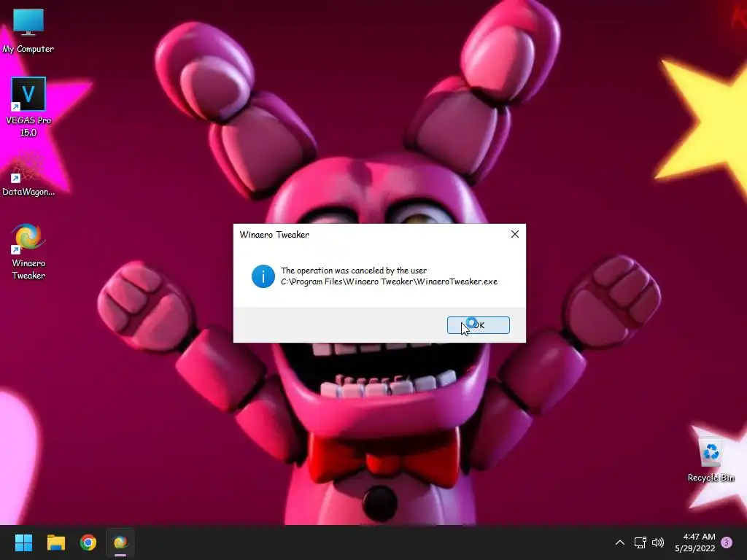Select the My Computer desktop icon
Image resolution: width=747 pixels, height=560 pixels.
pos(28,31)
